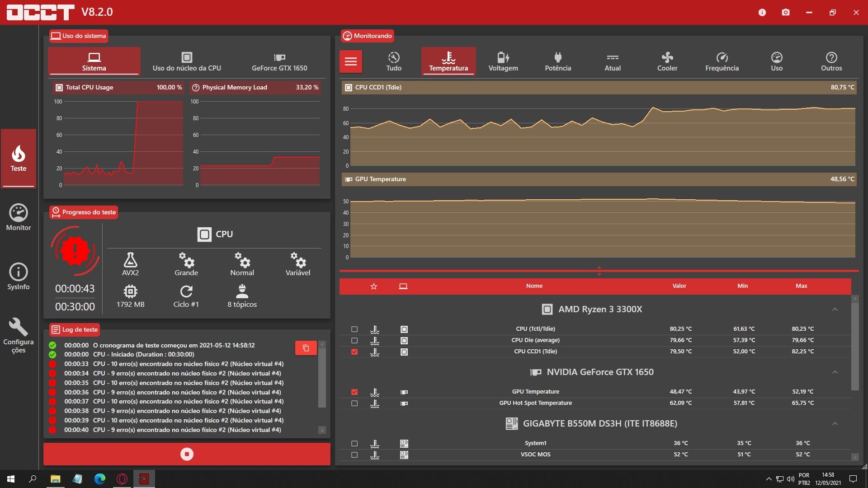The width and height of the screenshot is (868, 488).
Task: Click the info icon in title bar
Action: (762, 12)
